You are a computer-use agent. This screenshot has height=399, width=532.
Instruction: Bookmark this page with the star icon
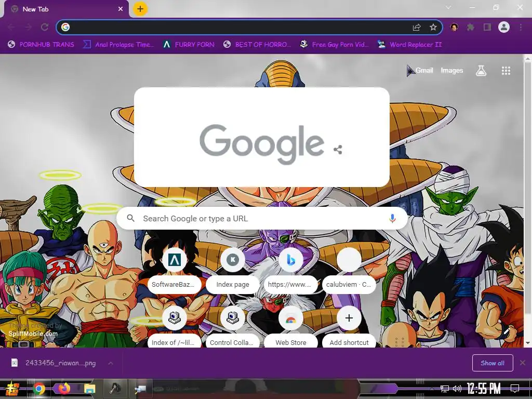pyautogui.click(x=433, y=27)
